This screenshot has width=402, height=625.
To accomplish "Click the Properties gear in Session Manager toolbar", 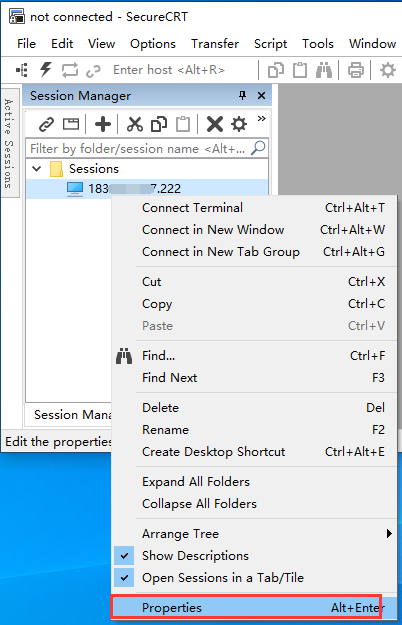I will click(x=239, y=124).
